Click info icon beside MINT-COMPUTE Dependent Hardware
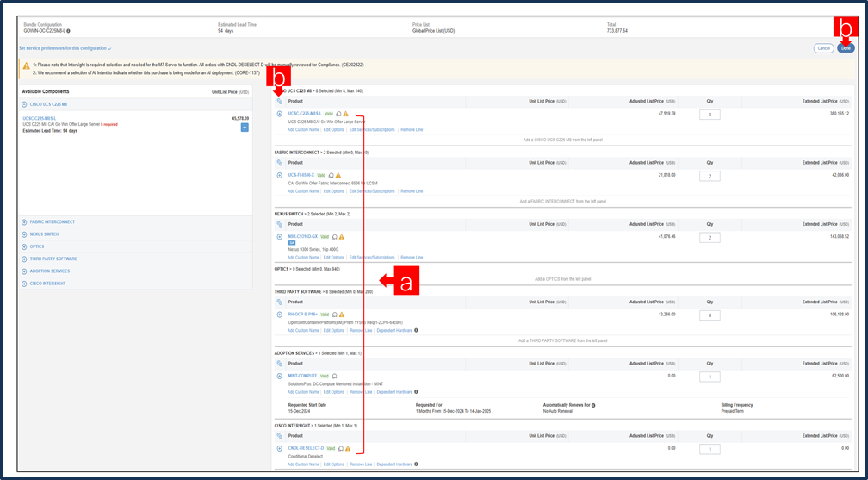The width and height of the screenshot is (868, 480). [x=416, y=392]
